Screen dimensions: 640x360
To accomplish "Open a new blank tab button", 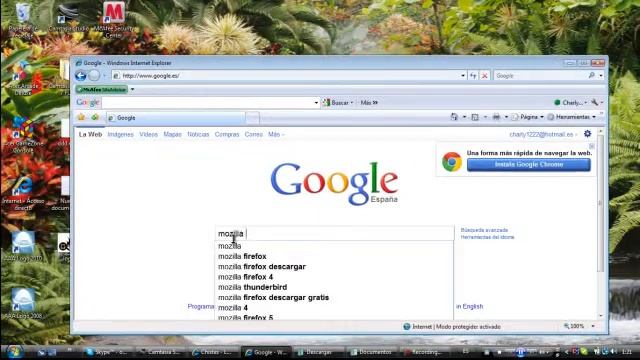I will tap(253, 118).
